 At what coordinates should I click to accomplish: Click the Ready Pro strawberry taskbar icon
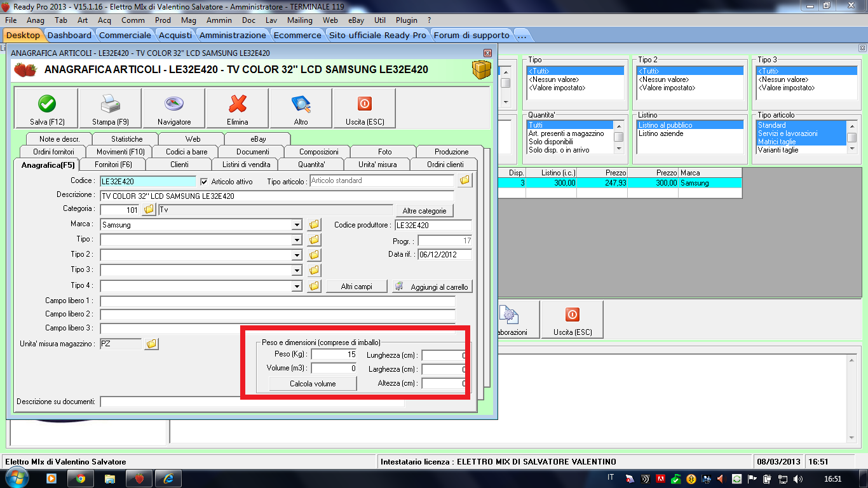(139, 478)
